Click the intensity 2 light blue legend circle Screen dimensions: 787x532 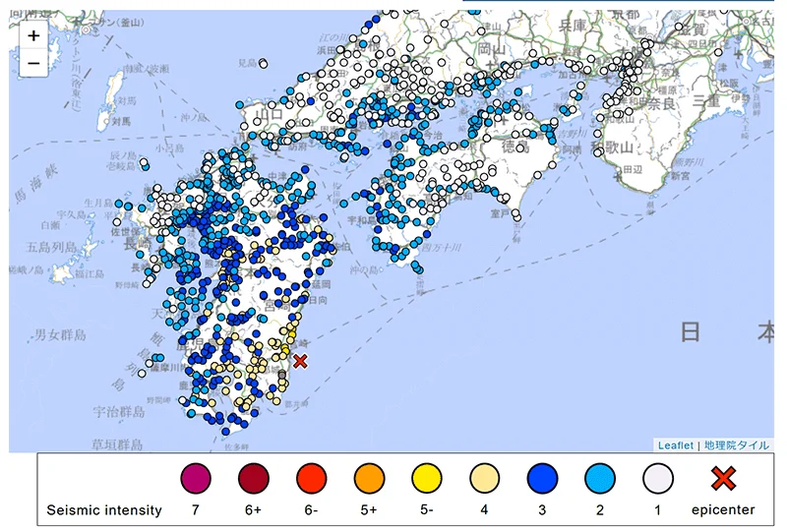click(x=600, y=478)
